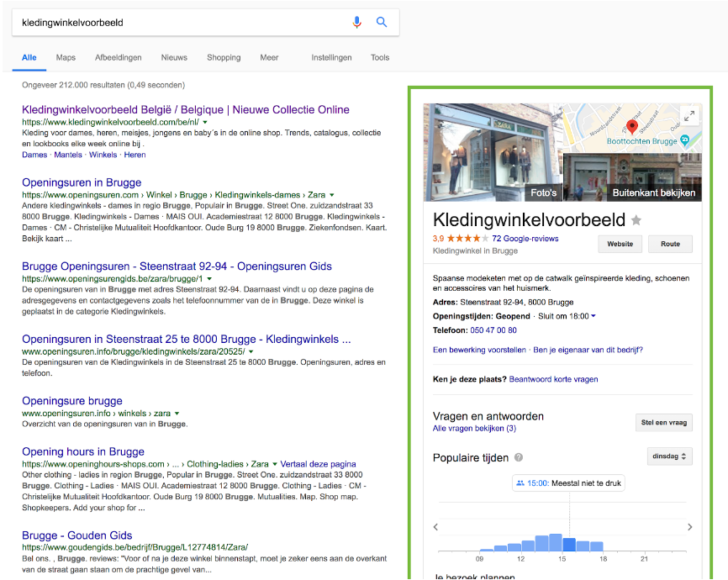Open the help icon next to Populaire tijden
The width and height of the screenshot is (728, 580).
(x=518, y=457)
